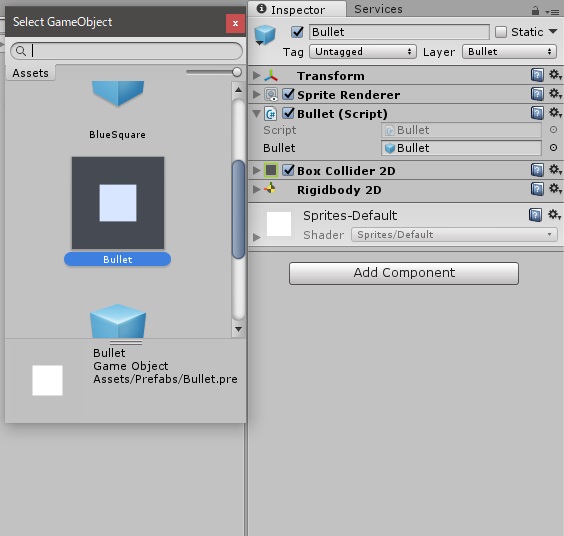The height and width of the screenshot is (536, 564).
Task: Click the Sprites-Default material name
Action: point(350,215)
